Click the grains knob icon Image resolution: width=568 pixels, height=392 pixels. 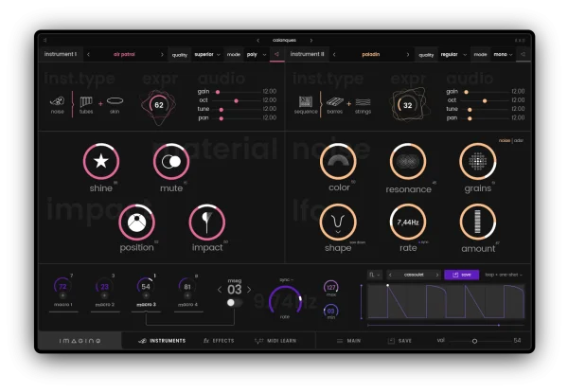[478, 161]
